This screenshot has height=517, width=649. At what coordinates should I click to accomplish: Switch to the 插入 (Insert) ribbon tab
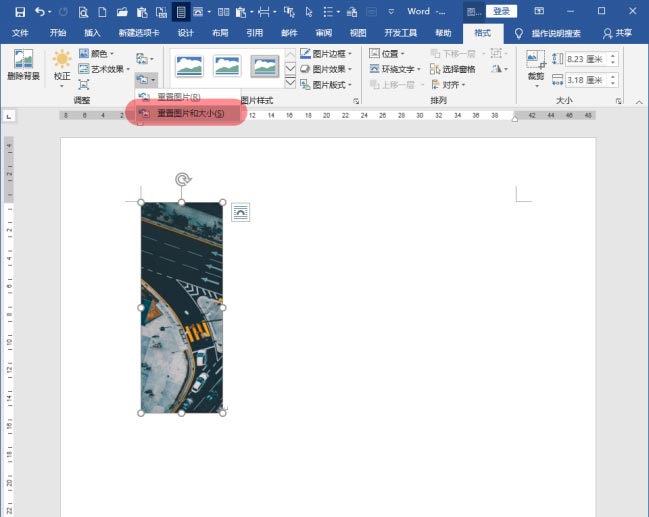point(93,33)
